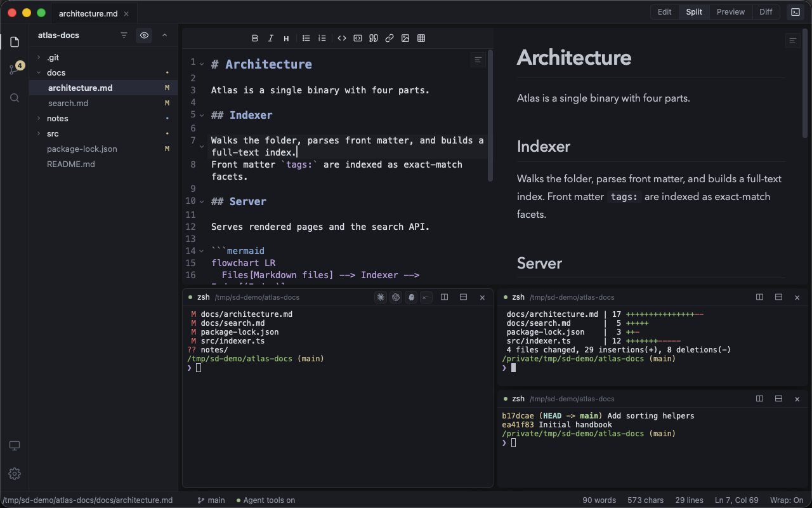Screen dimensions: 812x508
Task: Fold the Architecture heading at line 1
Action: (x=202, y=63)
